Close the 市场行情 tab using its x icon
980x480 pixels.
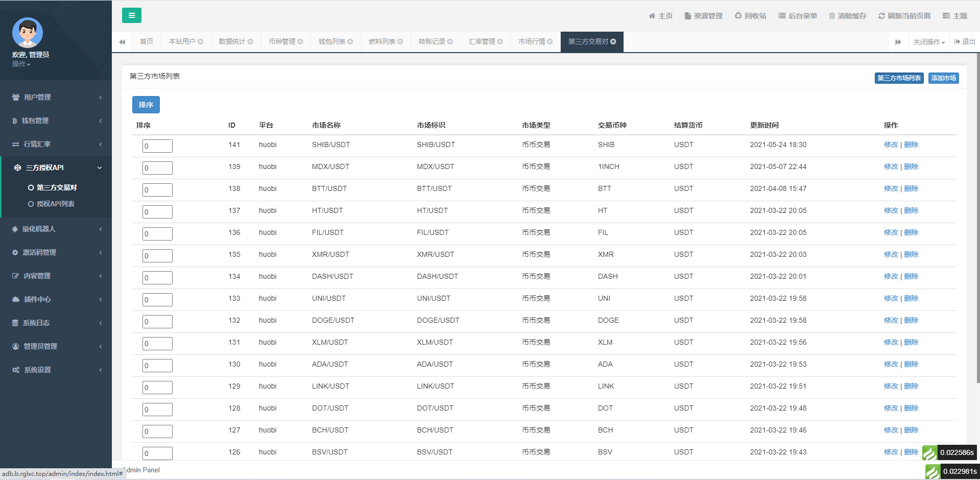coord(550,42)
